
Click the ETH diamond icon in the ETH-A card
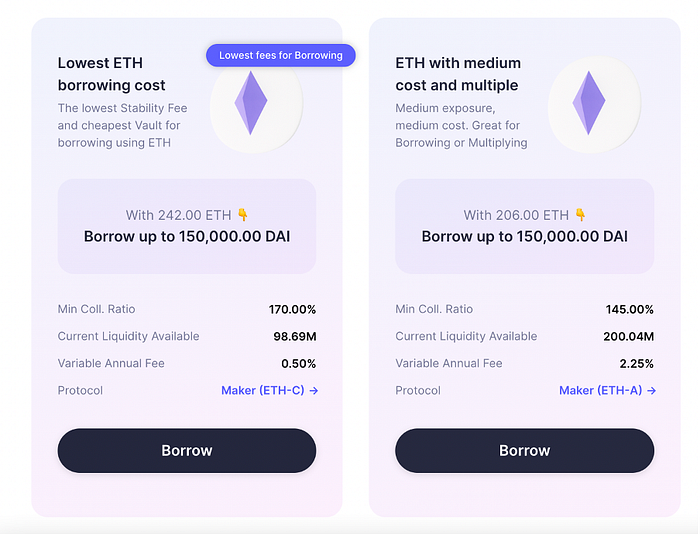point(589,103)
